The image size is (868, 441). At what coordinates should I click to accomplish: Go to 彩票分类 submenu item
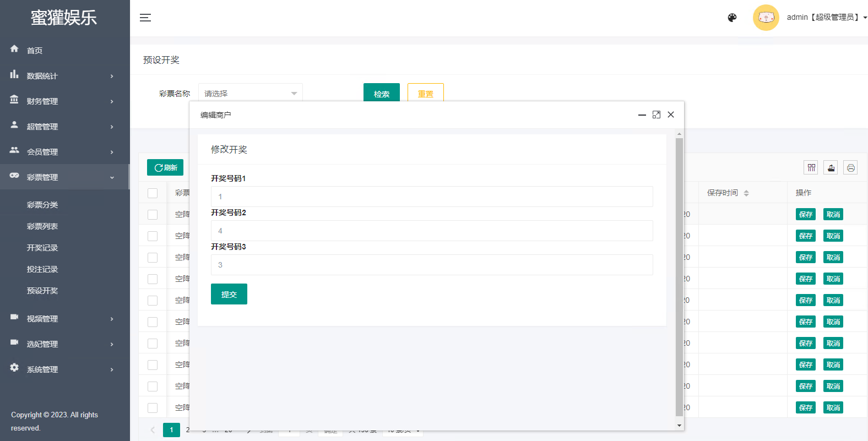(42, 205)
